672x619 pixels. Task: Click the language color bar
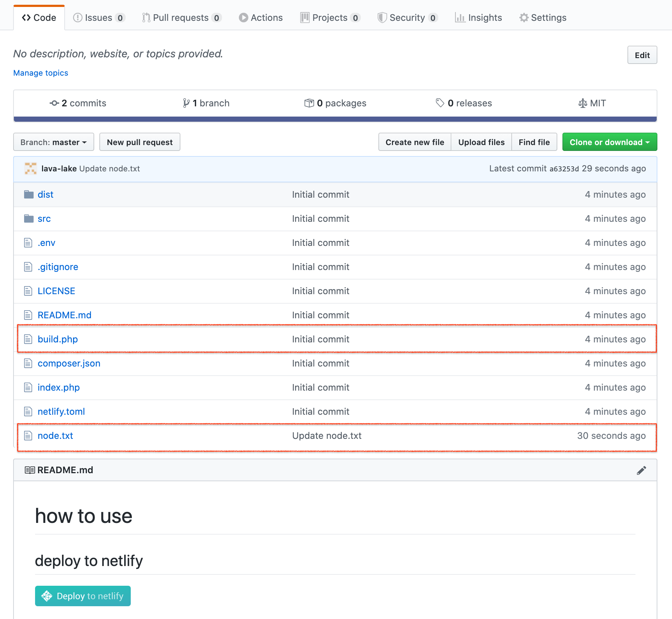click(335, 119)
